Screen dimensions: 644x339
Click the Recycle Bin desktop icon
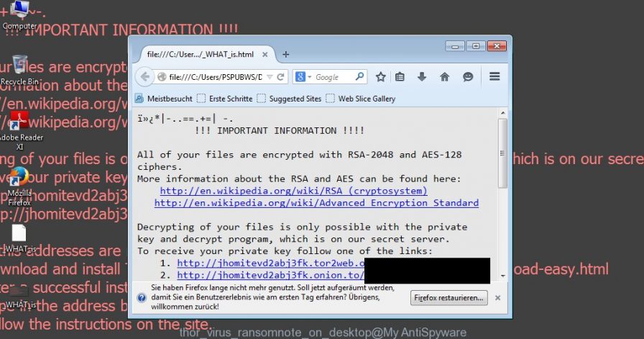tap(19, 70)
